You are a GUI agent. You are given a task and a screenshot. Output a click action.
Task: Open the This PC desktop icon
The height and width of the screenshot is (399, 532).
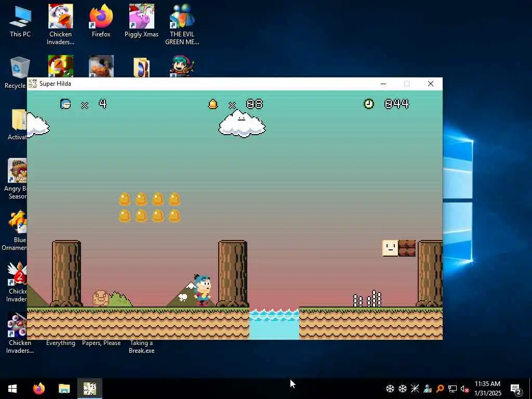click(20, 21)
